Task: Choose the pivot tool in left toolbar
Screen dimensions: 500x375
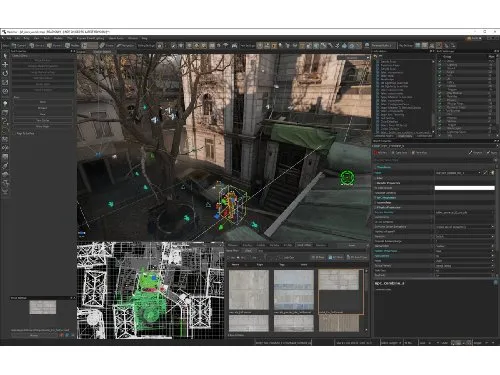Action: pos(5,91)
